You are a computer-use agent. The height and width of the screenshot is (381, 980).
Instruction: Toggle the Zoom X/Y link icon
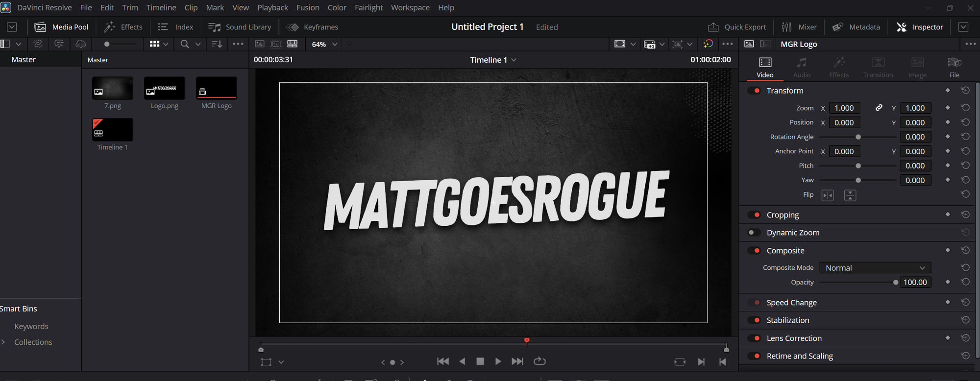pos(879,108)
